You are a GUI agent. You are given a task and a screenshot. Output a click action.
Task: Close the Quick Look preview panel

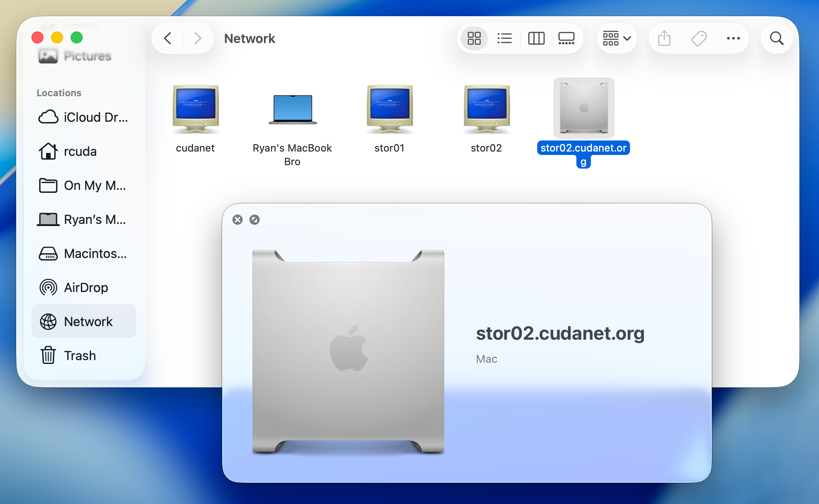(x=238, y=220)
